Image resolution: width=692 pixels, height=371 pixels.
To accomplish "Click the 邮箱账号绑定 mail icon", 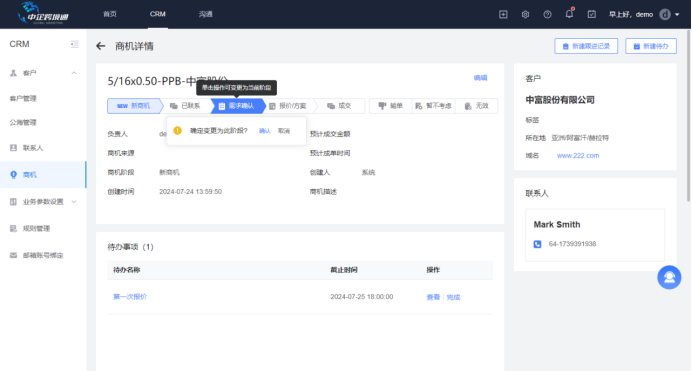I will [13, 255].
